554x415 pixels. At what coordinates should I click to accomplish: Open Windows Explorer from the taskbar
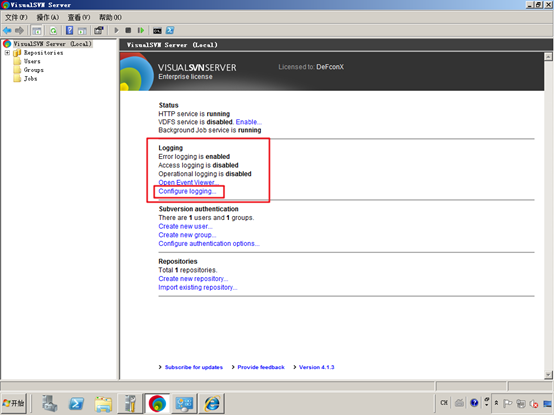coord(103,403)
